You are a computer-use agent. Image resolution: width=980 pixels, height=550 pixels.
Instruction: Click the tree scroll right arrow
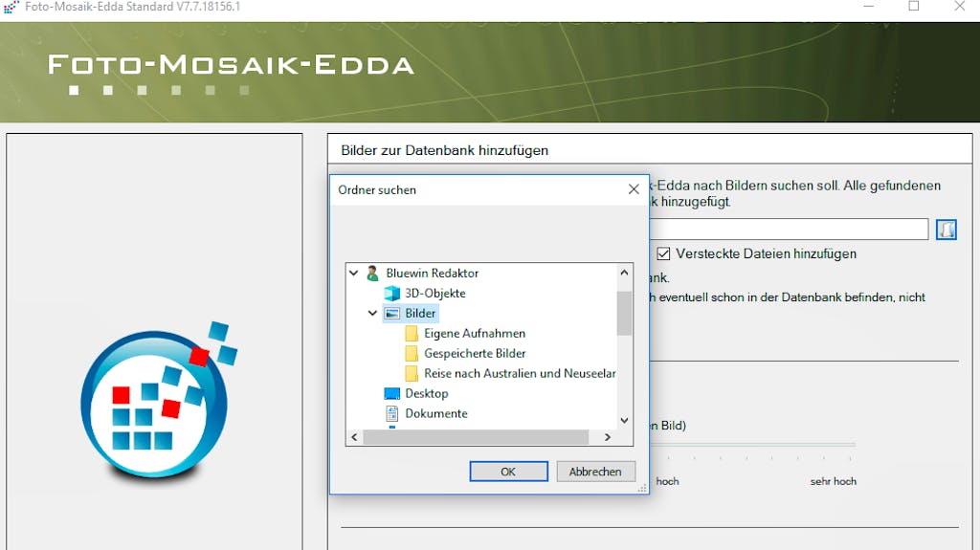(x=608, y=437)
